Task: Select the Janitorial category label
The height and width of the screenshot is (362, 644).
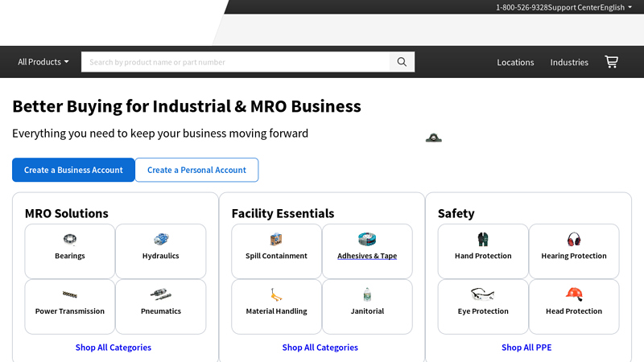Action: (367, 311)
